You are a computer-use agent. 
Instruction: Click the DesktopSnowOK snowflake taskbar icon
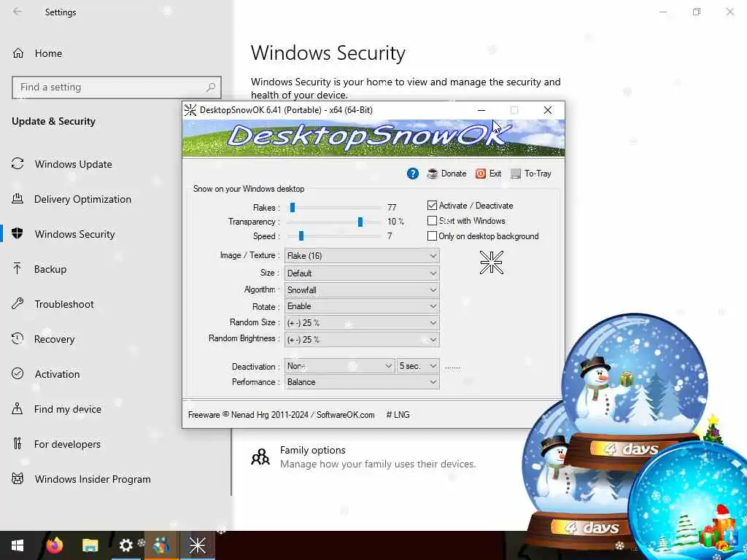point(197,545)
